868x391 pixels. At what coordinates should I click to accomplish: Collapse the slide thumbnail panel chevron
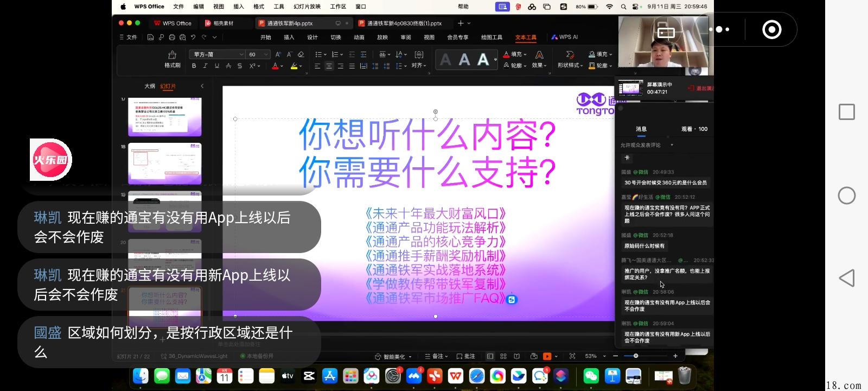pyautogui.click(x=202, y=86)
